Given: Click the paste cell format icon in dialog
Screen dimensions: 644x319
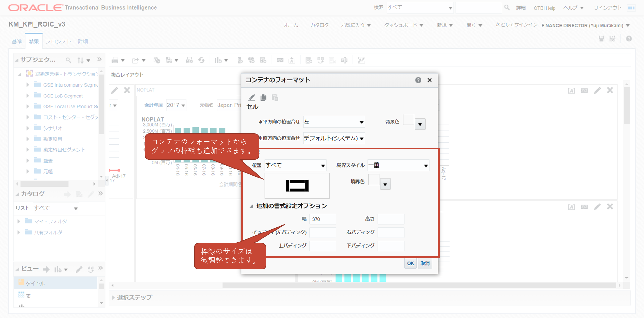Looking at the screenshot, I should 275,97.
